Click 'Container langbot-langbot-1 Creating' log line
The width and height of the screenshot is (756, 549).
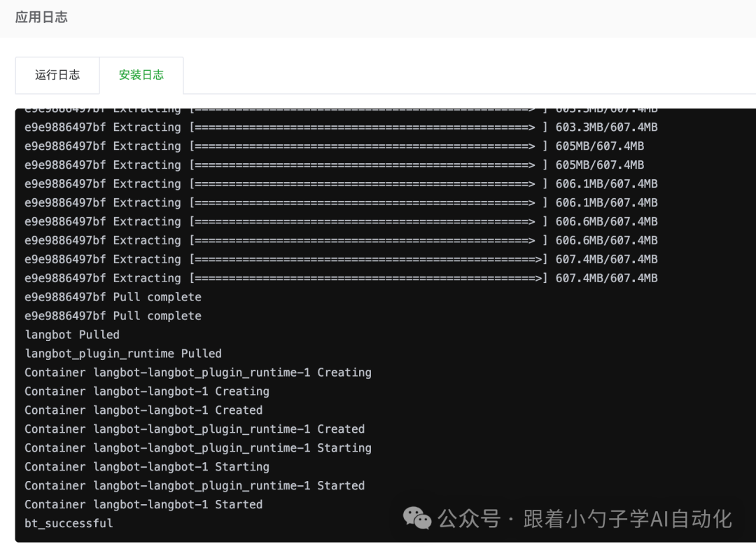[146, 391]
